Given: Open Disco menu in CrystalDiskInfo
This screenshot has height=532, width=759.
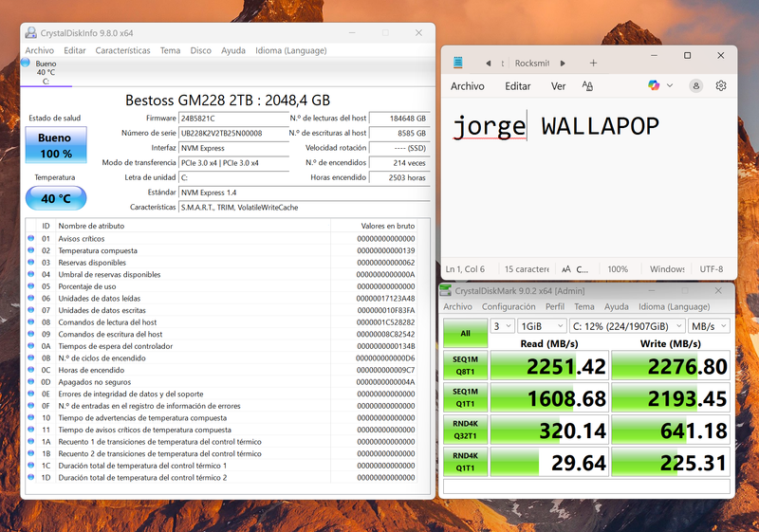Looking at the screenshot, I should point(201,50).
